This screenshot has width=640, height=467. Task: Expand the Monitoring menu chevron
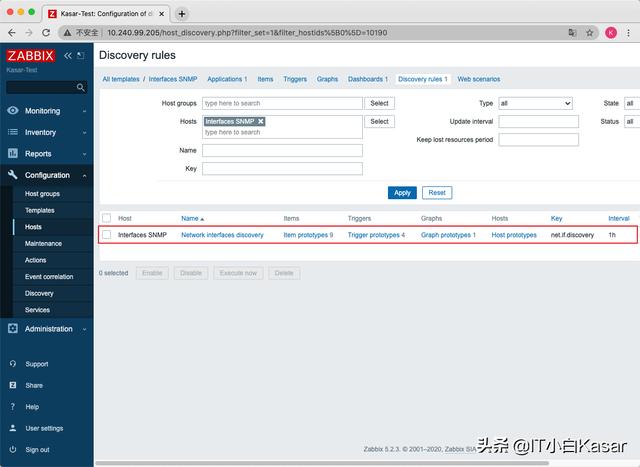(84, 111)
